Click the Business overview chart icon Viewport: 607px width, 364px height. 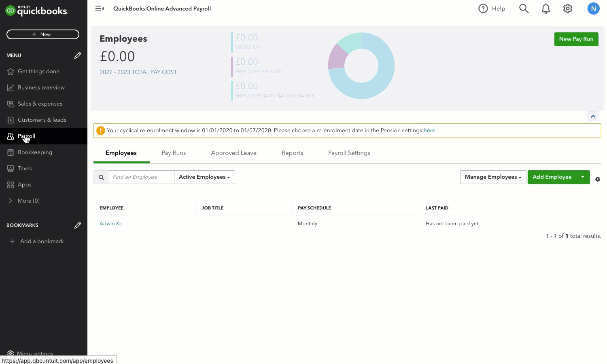11,88
